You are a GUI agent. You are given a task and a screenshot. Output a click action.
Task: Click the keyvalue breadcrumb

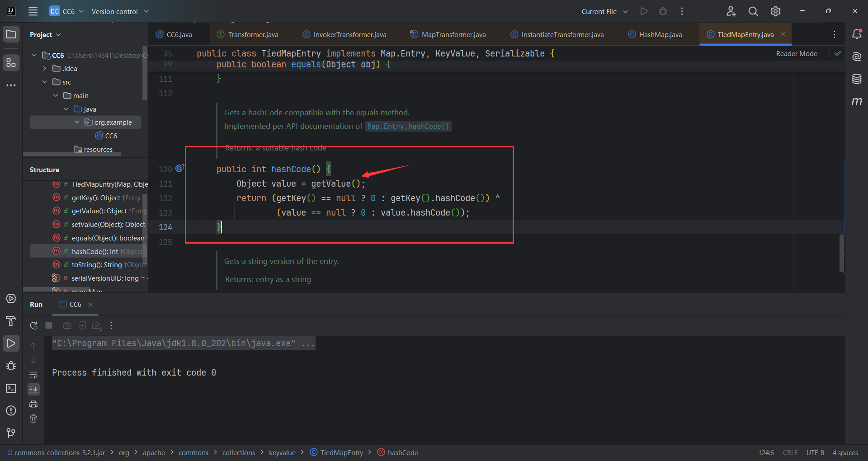click(x=282, y=452)
